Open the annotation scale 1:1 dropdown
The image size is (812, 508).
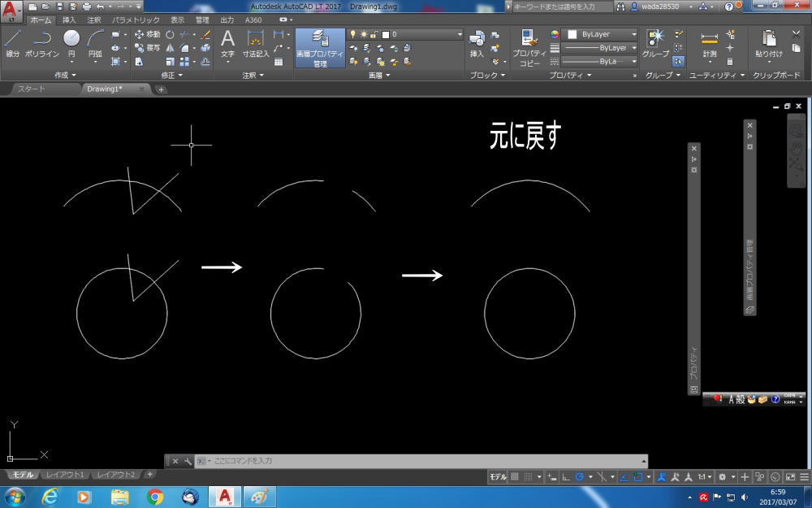pyautogui.click(x=705, y=477)
